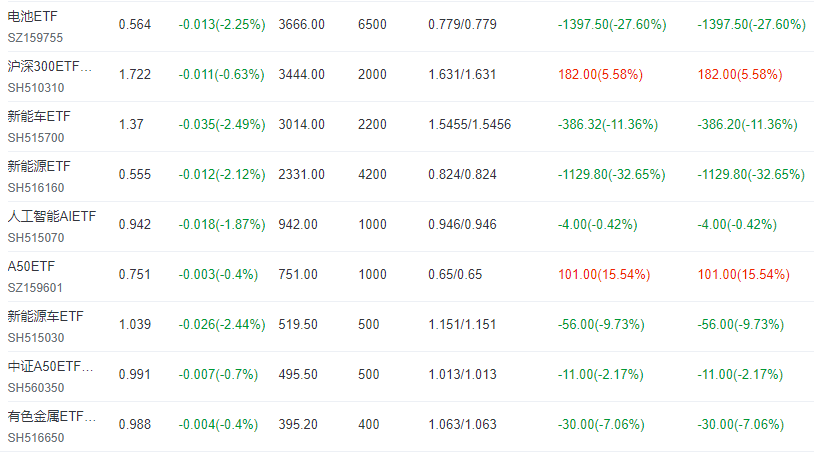Select the SH516650 code text
814x452 pixels.
(x=36, y=437)
